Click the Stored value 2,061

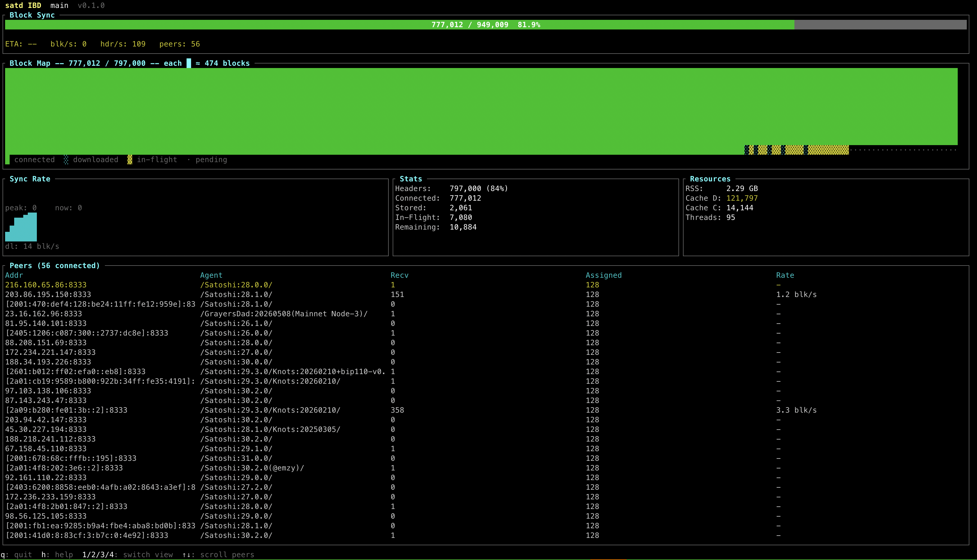(x=461, y=208)
